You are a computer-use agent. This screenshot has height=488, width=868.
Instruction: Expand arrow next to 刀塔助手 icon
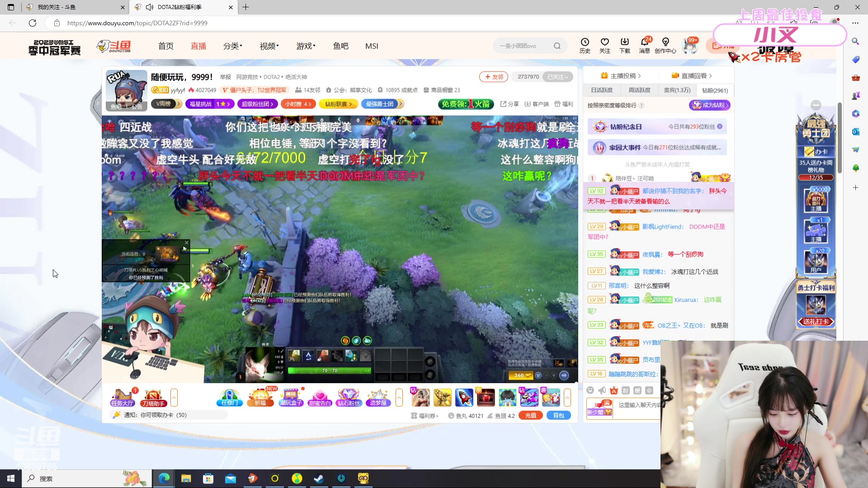point(174,398)
